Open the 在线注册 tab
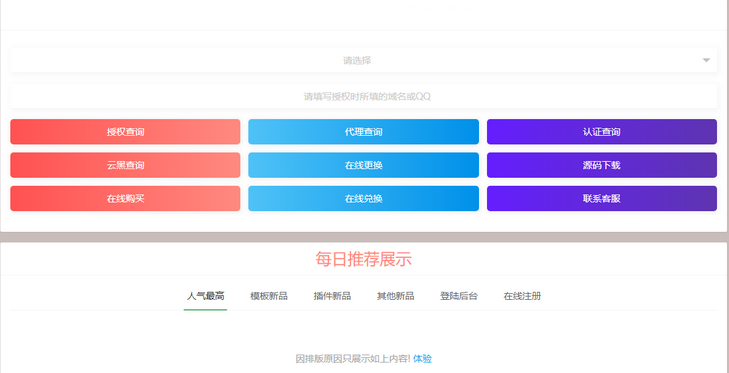Image resolution: width=729 pixels, height=373 pixels. (522, 296)
